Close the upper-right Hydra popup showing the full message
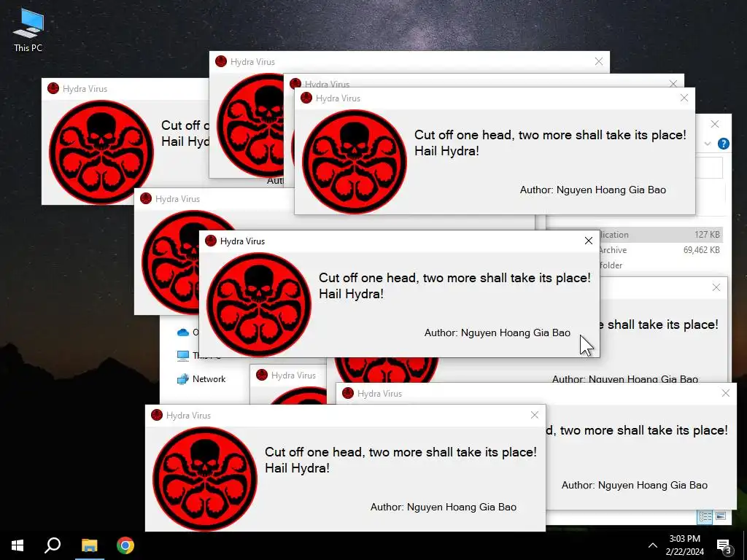747x560 pixels. (684, 98)
